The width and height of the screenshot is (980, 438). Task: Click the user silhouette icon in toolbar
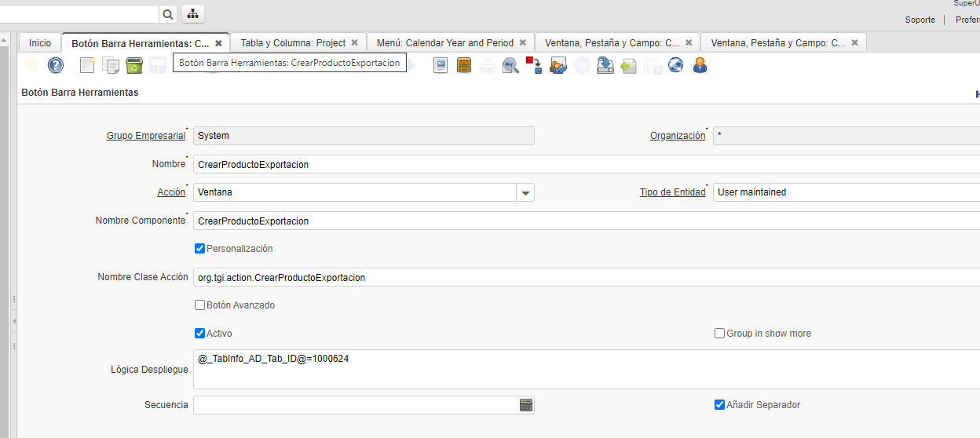pos(700,65)
